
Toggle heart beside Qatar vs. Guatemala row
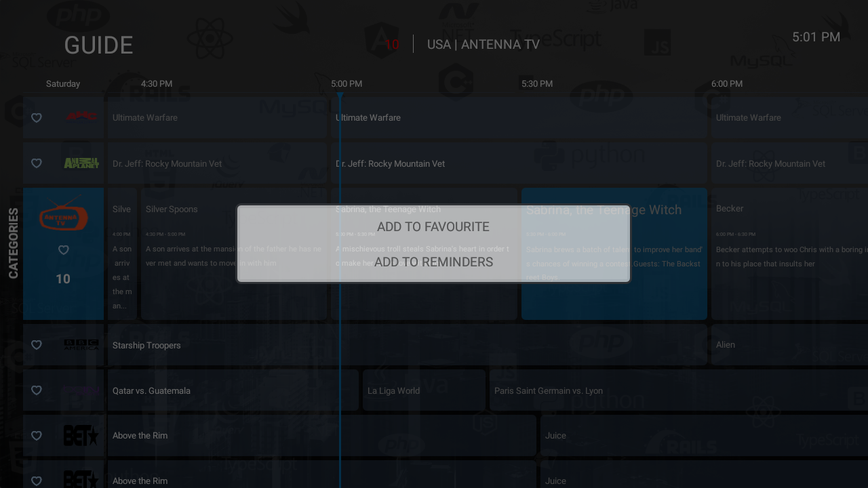[x=37, y=390]
